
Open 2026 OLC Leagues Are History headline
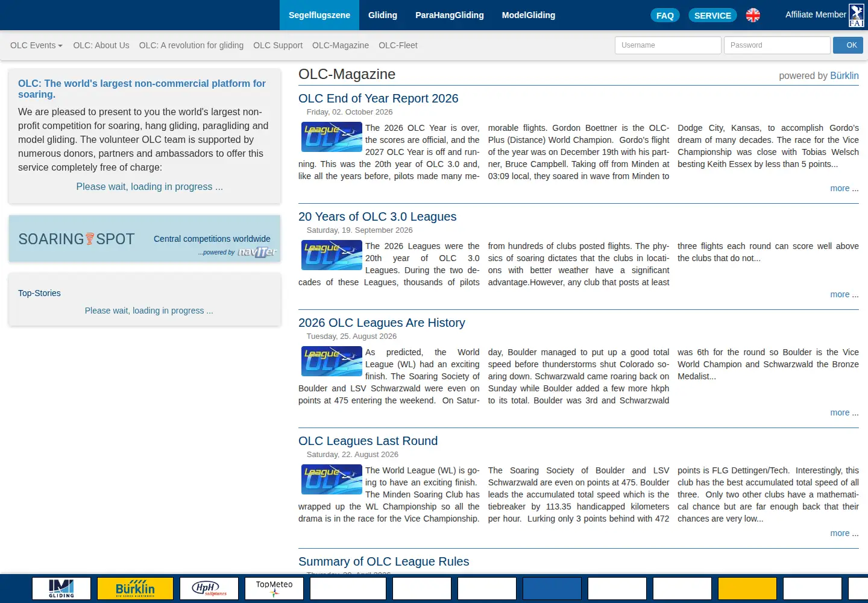coord(382,323)
